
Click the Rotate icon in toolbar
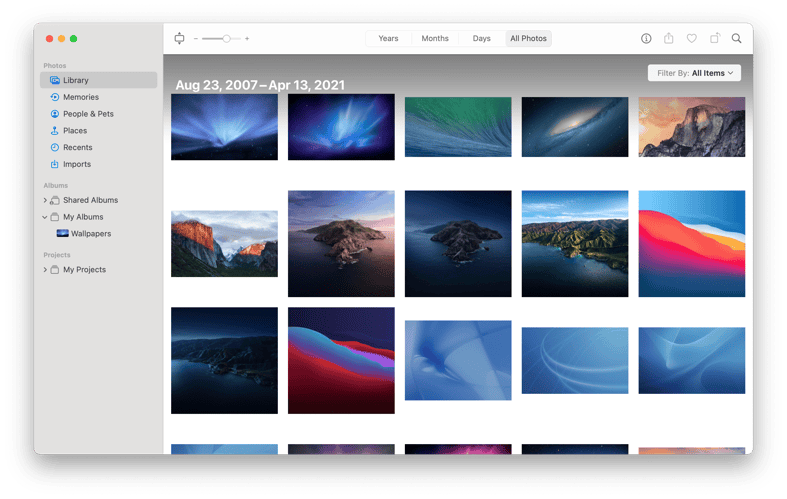click(715, 38)
